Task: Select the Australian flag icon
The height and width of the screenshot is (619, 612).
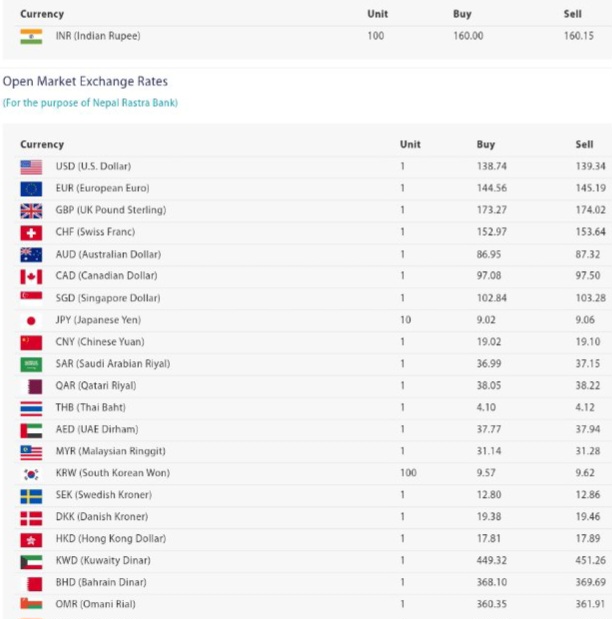Action: tap(31, 254)
